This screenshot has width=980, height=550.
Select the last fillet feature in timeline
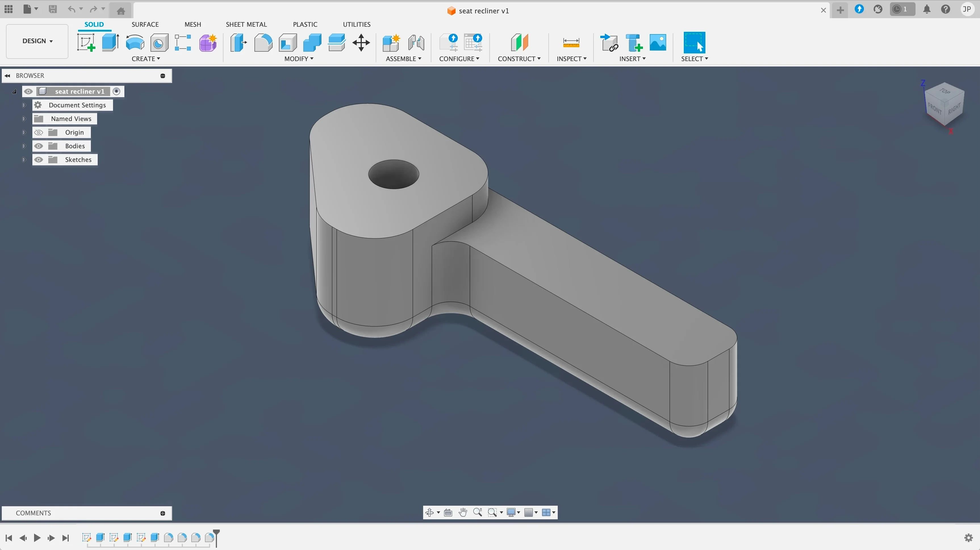point(209,537)
